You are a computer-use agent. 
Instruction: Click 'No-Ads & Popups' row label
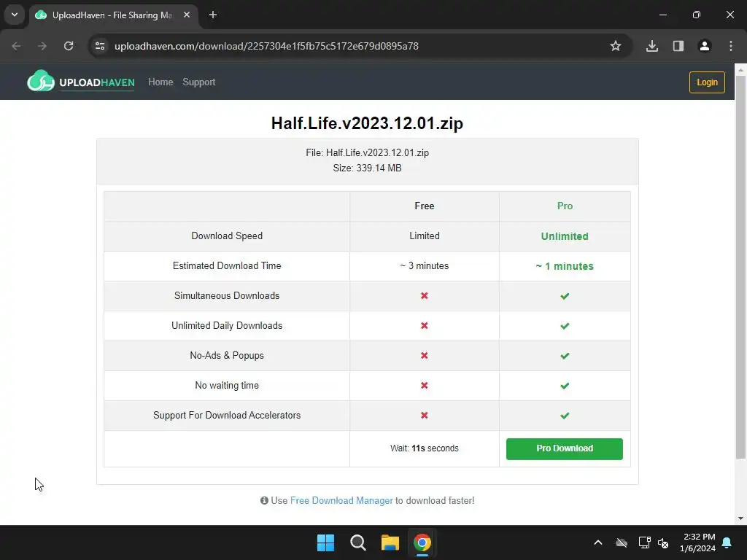click(227, 355)
